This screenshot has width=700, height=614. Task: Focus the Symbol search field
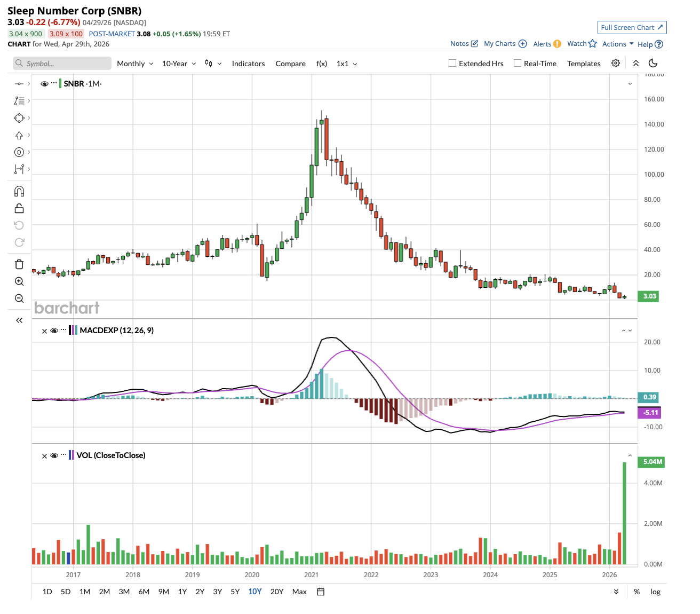coord(62,64)
